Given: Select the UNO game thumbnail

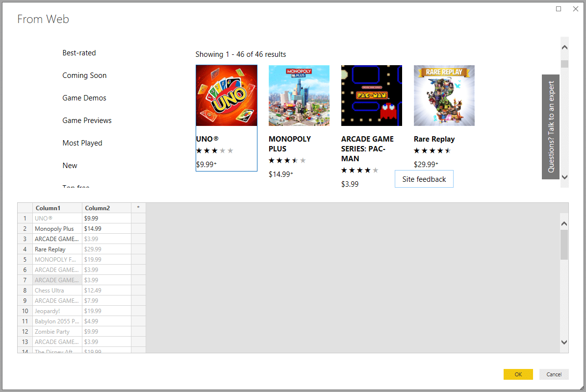Looking at the screenshot, I should point(226,95).
